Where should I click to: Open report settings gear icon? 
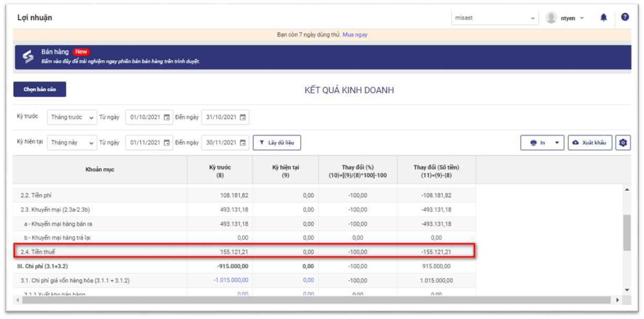pyautogui.click(x=623, y=142)
